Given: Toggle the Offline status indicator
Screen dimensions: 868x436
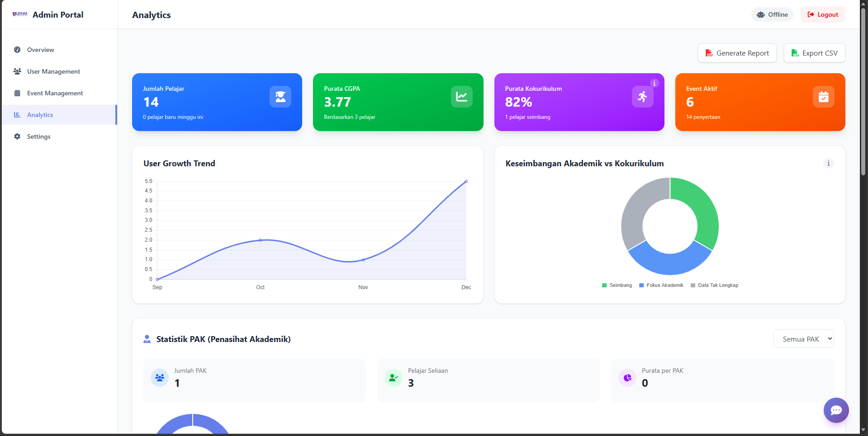Looking at the screenshot, I should click(x=772, y=14).
